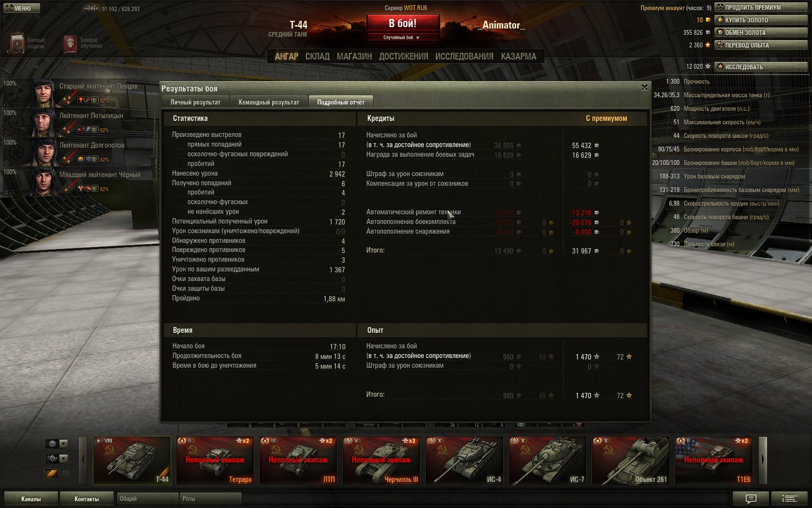Select the Объект 261 tank card
This screenshot has width=812, height=508.
(631, 461)
